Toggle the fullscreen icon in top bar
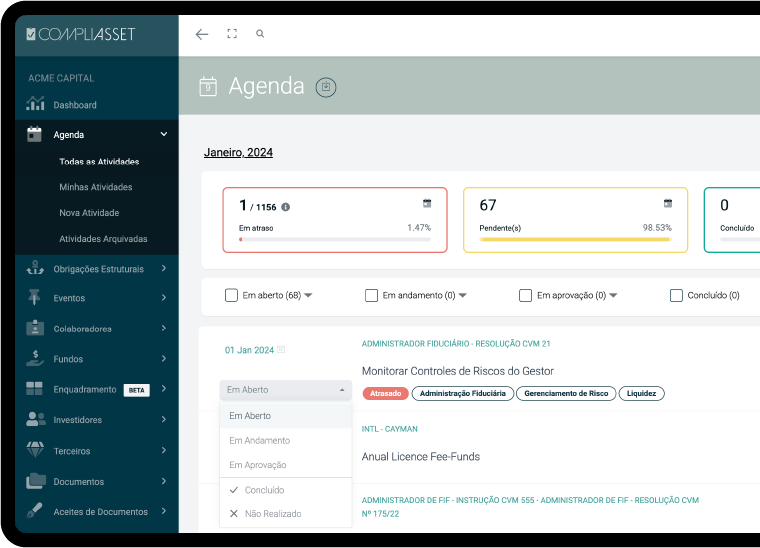 click(x=232, y=33)
